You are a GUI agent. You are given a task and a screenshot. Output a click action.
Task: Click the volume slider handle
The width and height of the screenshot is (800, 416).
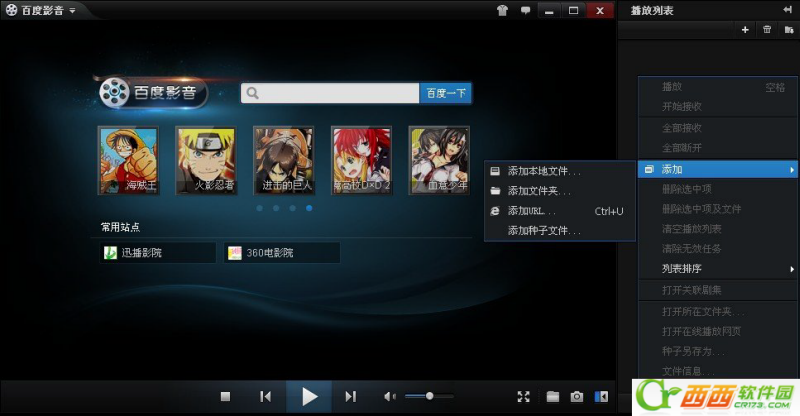tap(430, 396)
